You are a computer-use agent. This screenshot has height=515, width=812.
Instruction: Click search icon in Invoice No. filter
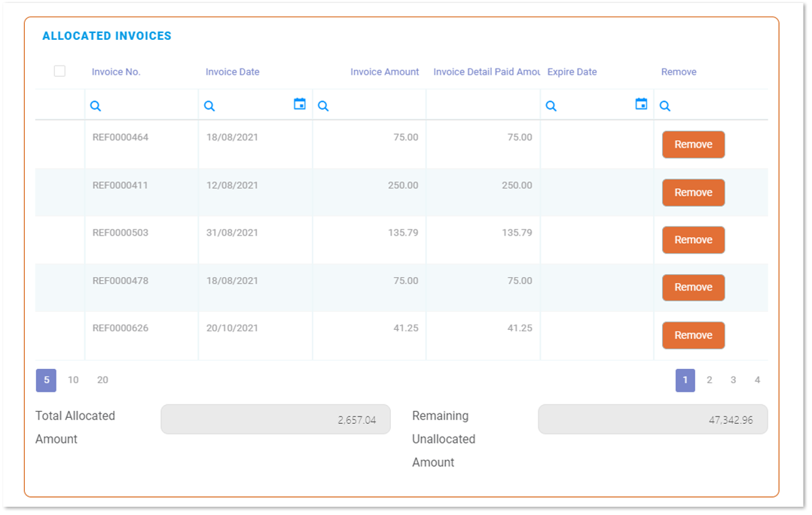click(x=96, y=106)
